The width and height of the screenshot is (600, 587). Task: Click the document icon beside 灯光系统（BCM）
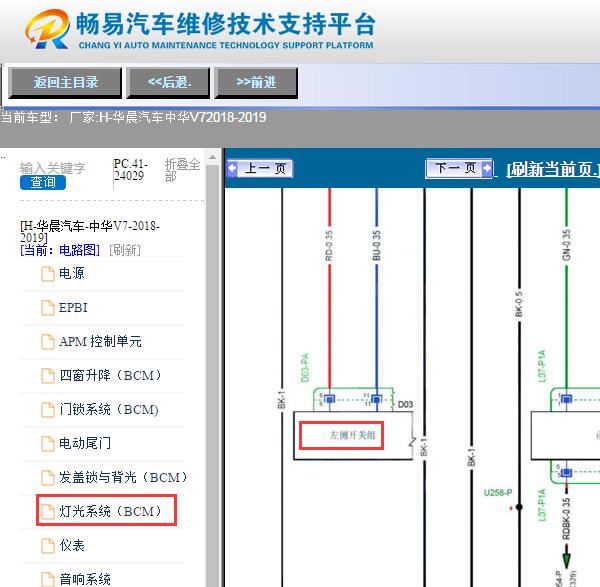pos(48,512)
